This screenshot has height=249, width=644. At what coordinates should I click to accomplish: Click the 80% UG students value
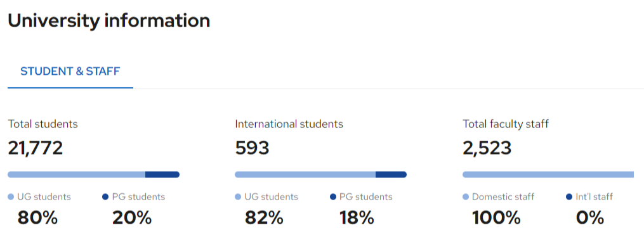tap(37, 218)
